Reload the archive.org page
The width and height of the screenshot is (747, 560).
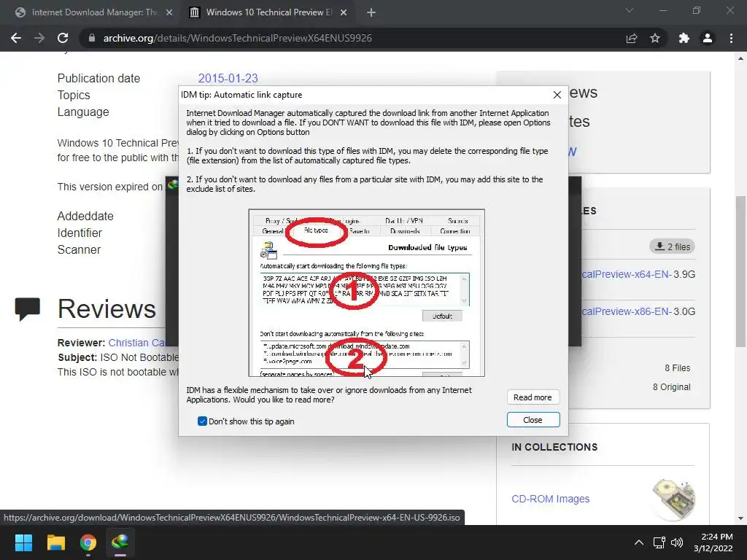[x=63, y=38]
